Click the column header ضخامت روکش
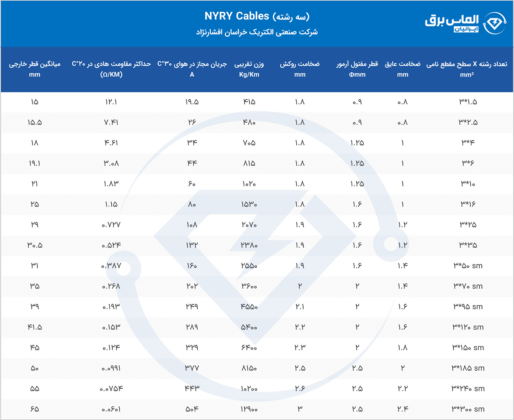The height and width of the screenshot is (420, 514). tap(300, 69)
